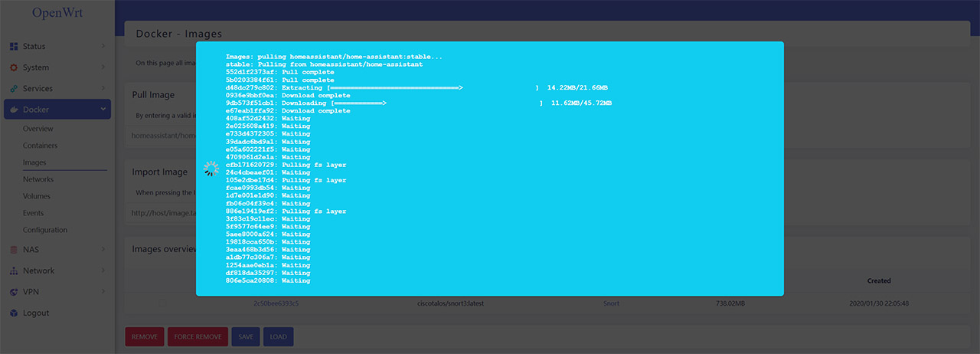Click the blue LOAD button
980x354 pixels.
point(278,336)
